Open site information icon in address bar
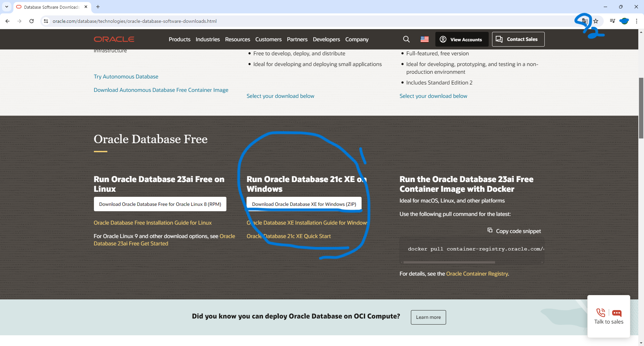The width and height of the screenshot is (644, 346). pyautogui.click(x=46, y=21)
